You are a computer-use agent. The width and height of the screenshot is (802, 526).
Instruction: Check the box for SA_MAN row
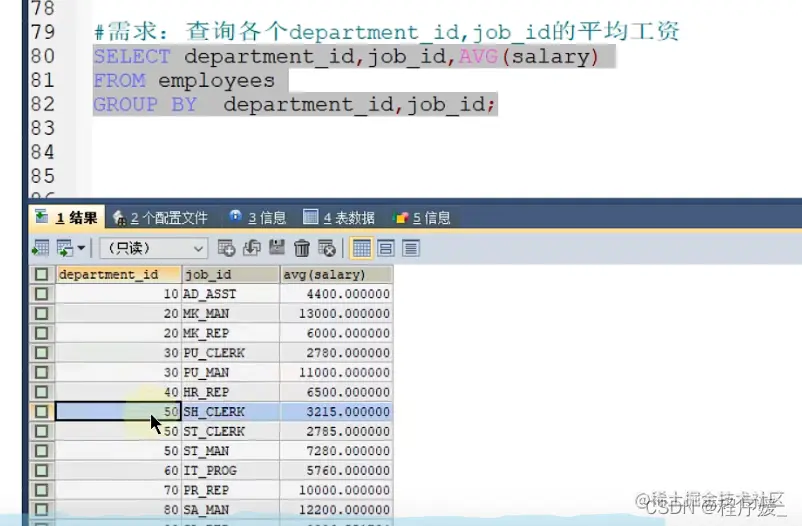coord(41,510)
